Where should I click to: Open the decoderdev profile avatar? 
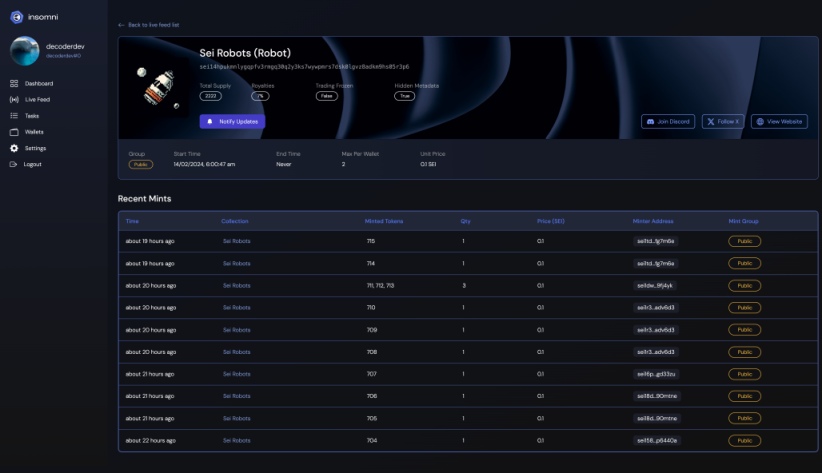click(x=25, y=51)
